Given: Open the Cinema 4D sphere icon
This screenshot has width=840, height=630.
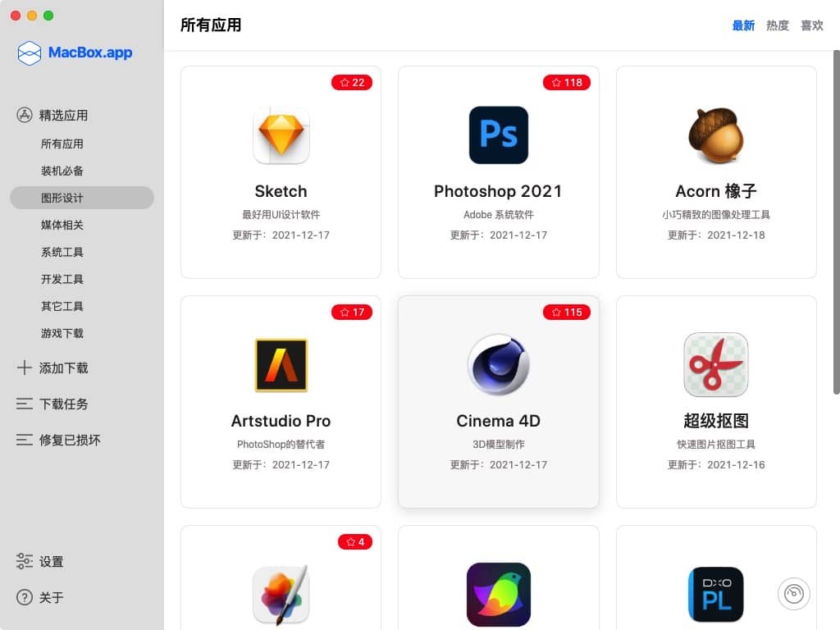Looking at the screenshot, I should tap(498, 365).
